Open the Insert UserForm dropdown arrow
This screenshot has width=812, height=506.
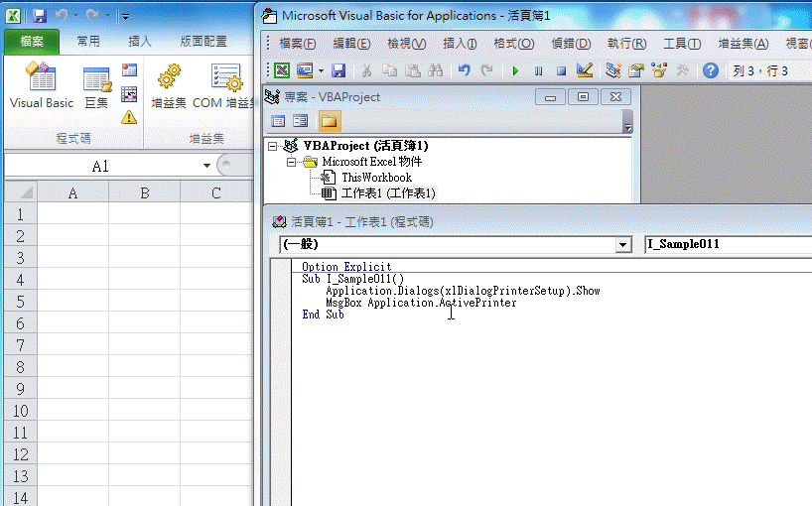[x=321, y=70]
